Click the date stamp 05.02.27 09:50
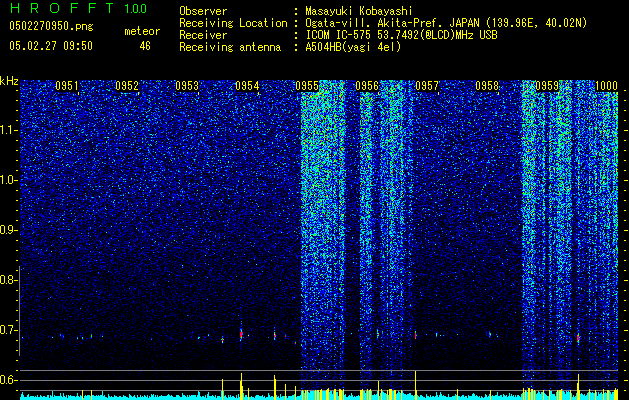Screen dimensions: 629x400 click(51, 46)
